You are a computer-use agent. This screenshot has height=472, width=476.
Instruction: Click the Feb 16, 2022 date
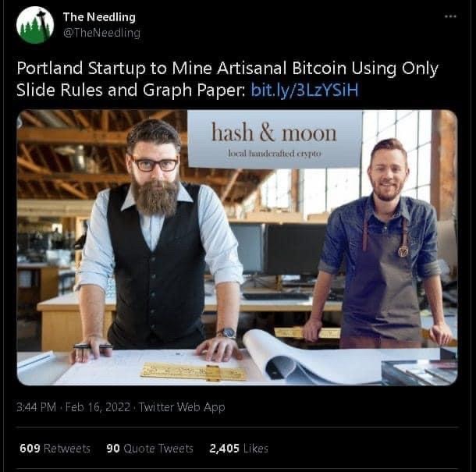click(x=98, y=406)
